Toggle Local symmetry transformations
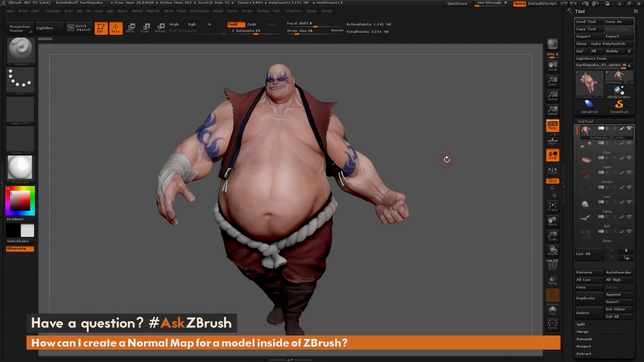644x362 pixels. (552, 155)
